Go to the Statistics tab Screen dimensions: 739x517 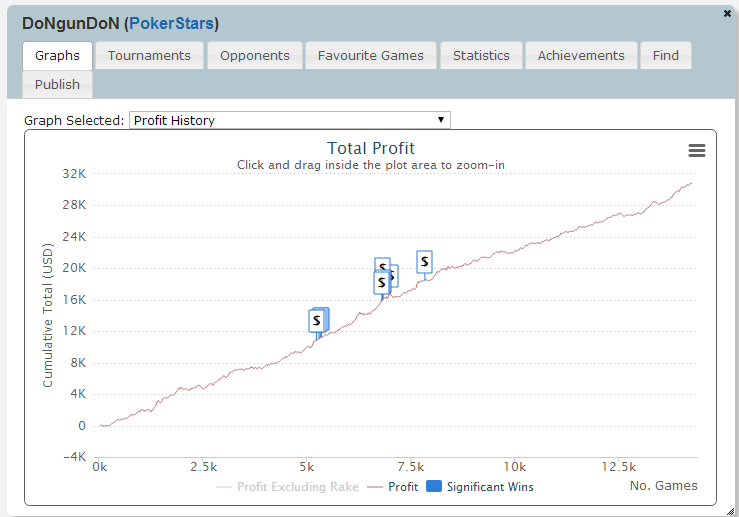point(481,56)
